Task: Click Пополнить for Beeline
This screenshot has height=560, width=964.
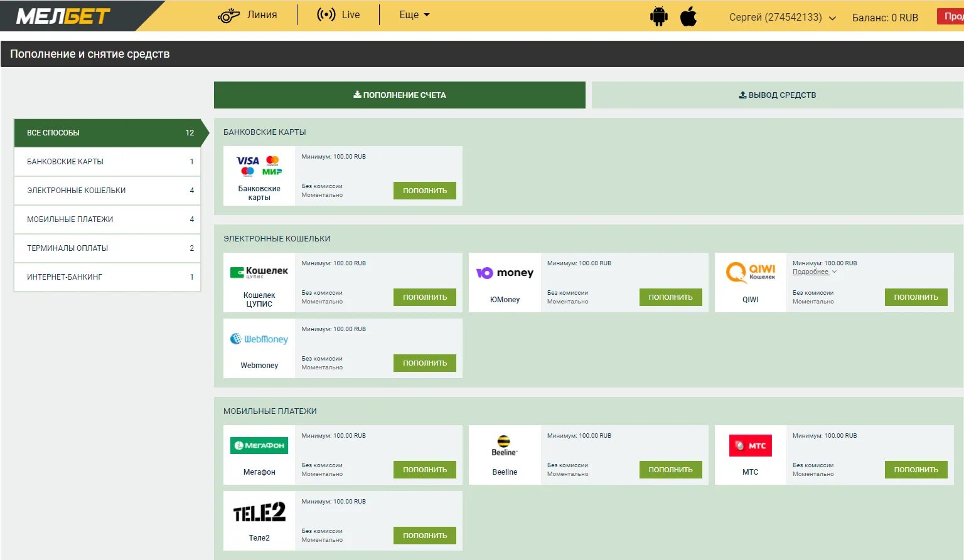Action: tap(671, 470)
